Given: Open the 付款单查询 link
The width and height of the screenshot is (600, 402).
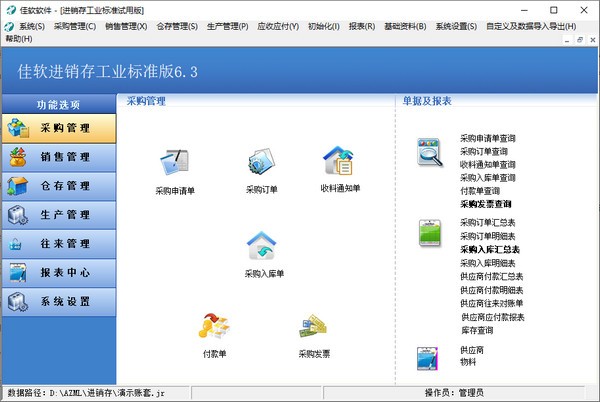Looking at the screenshot, I should tap(480, 191).
